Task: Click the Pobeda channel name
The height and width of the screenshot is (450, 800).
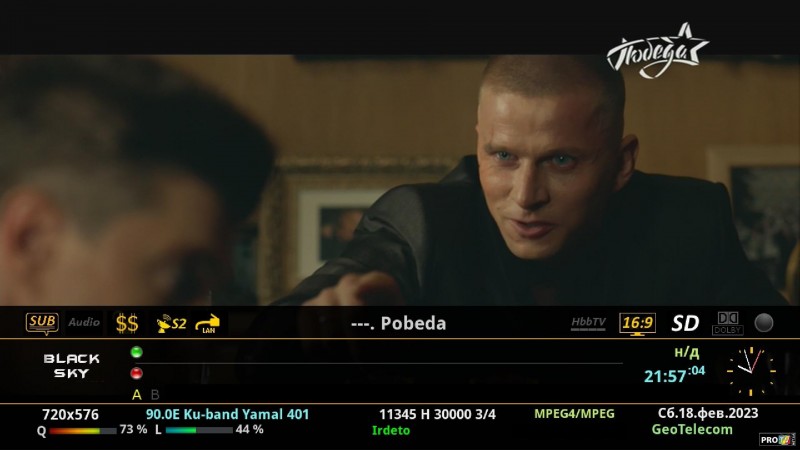Action: click(x=413, y=323)
